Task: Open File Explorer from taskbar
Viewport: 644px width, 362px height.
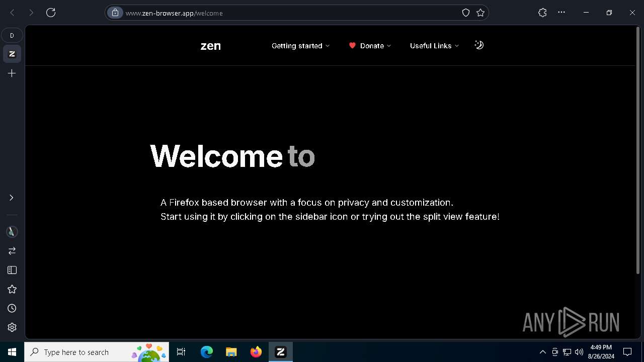Action: click(x=231, y=352)
